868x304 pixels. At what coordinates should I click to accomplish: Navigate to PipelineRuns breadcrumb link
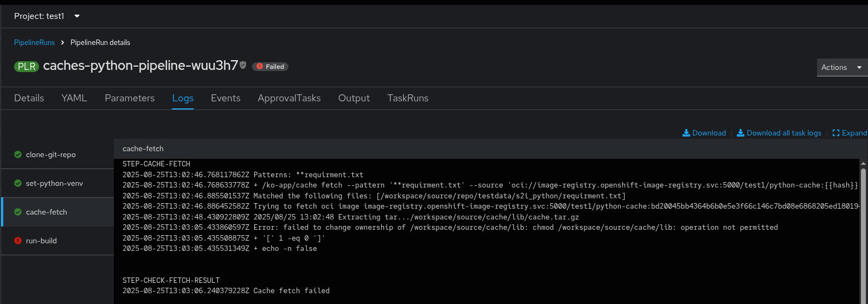(x=34, y=42)
